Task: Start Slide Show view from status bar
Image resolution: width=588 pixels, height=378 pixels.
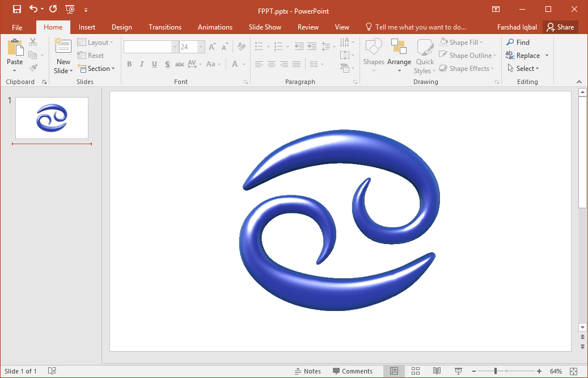Action: pos(458,371)
